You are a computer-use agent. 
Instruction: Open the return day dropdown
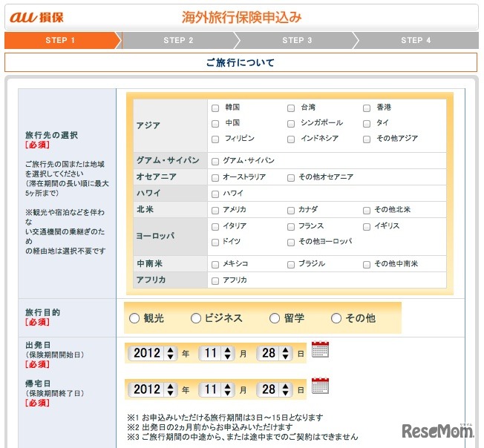[275, 389]
